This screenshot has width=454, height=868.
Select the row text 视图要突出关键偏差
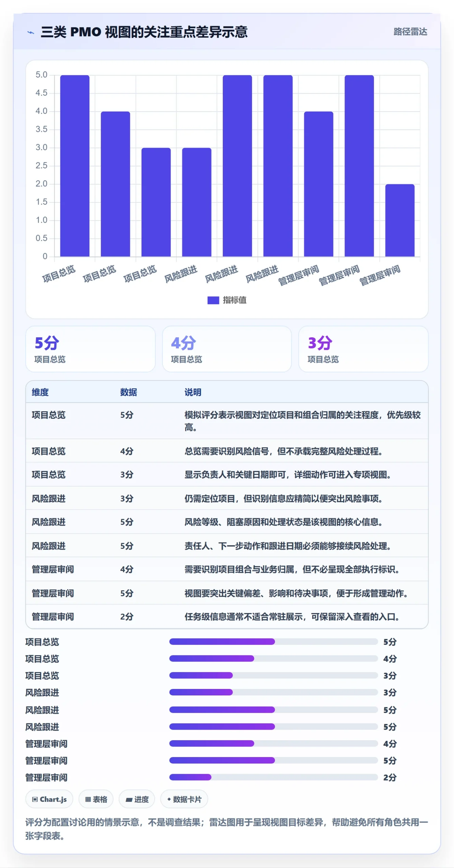pyautogui.click(x=296, y=594)
